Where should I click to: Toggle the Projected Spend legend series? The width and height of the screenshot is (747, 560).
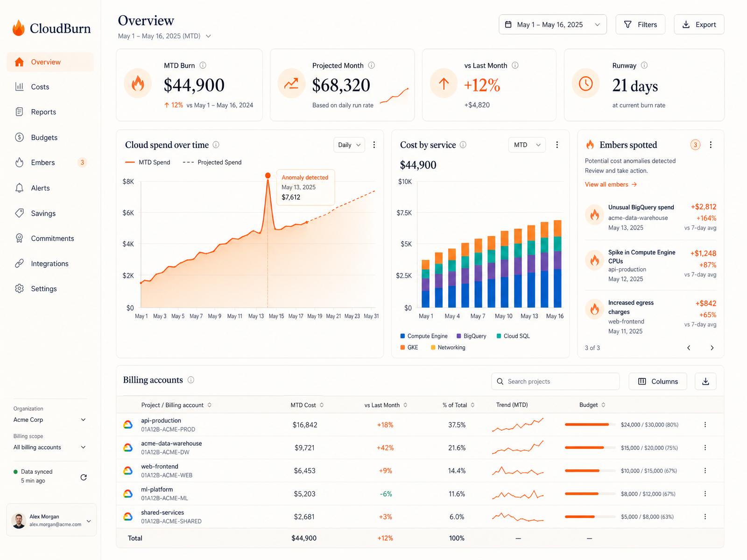[212, 162]
